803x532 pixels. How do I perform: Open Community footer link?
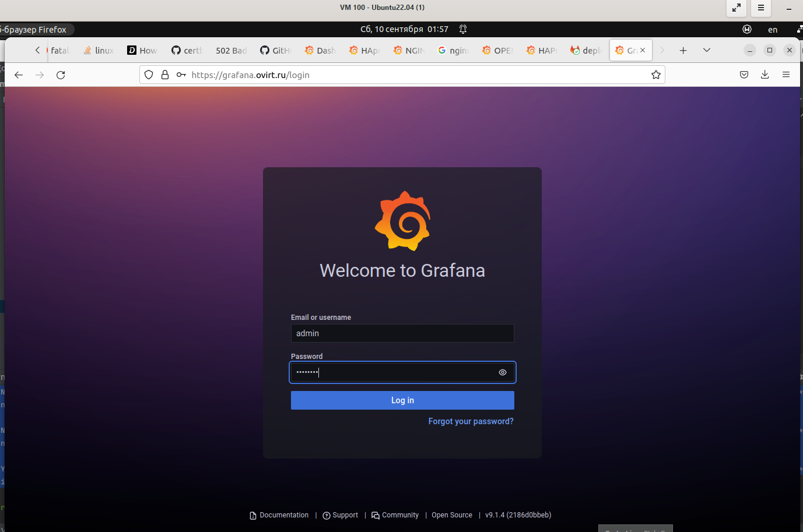point(395,515)
